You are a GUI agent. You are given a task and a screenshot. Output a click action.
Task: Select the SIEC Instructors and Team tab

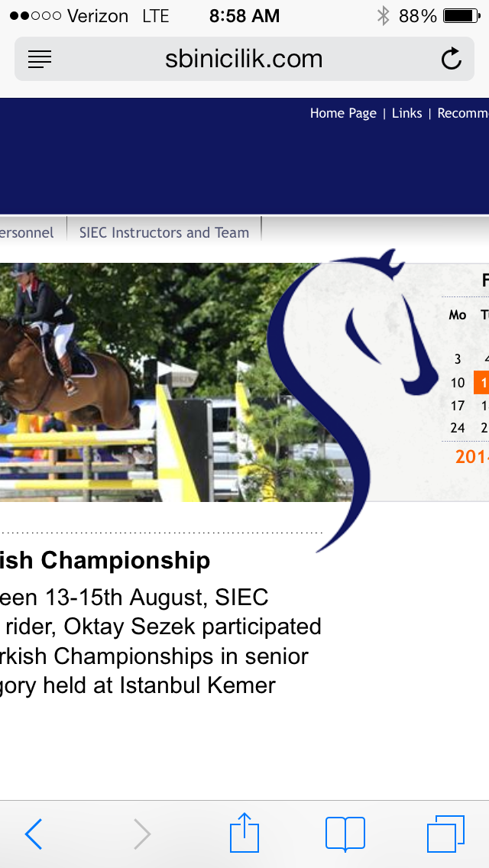(x=164, y=233)
